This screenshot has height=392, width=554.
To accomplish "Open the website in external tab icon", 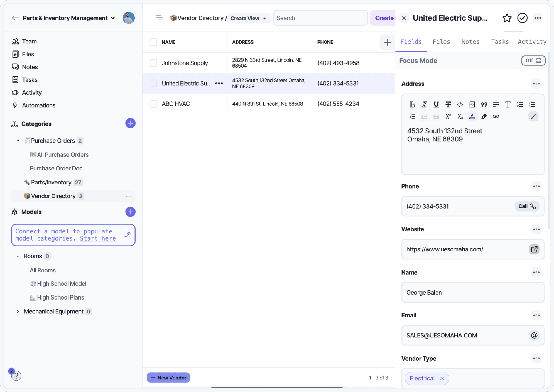I will (534, 249).
